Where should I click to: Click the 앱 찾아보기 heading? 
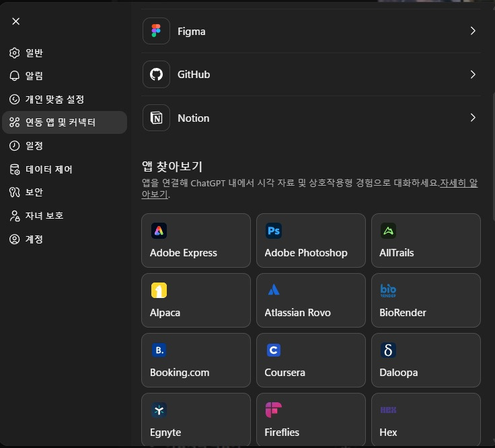172,166
